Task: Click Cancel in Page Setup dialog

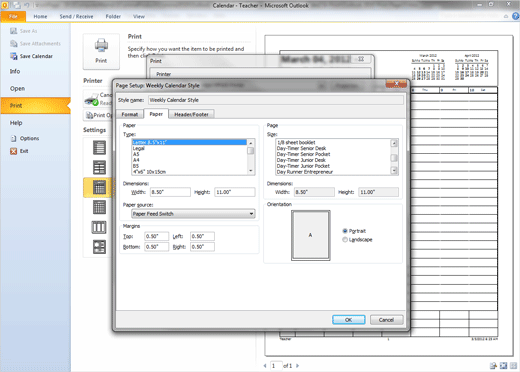Action: 386,320
